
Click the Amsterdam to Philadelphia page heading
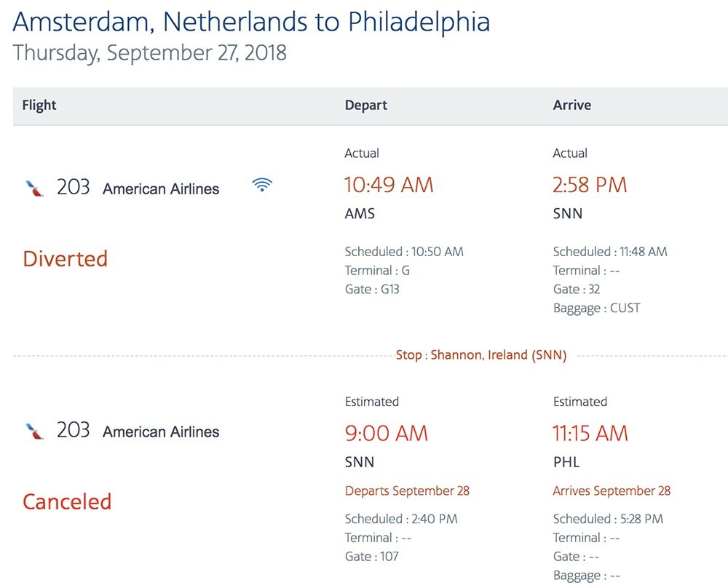tap(251, 22)
